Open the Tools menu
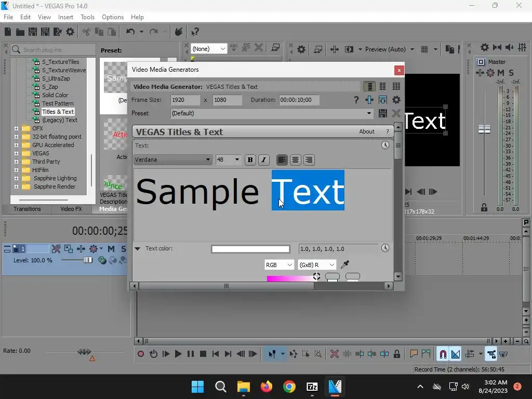 87,17
